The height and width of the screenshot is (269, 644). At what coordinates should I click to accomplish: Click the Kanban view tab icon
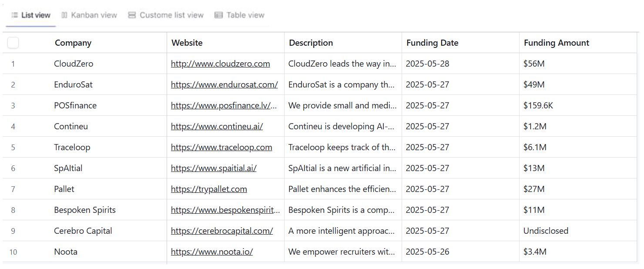[x=64, y=15]
